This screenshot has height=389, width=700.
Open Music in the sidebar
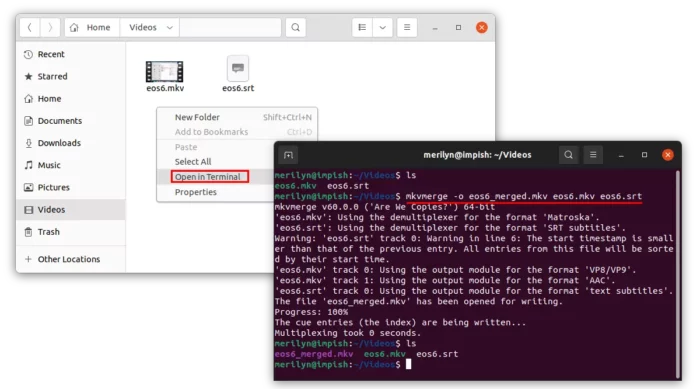coord(71,165)
